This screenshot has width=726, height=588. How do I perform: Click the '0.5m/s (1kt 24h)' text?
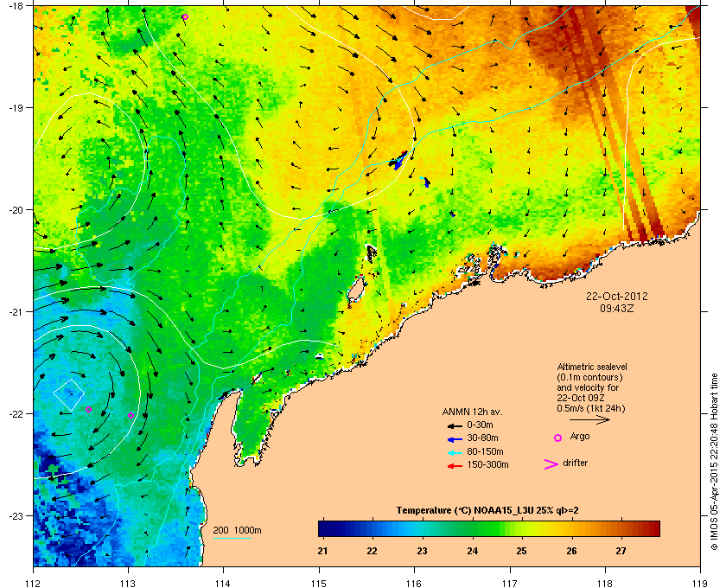pos(591,409)
